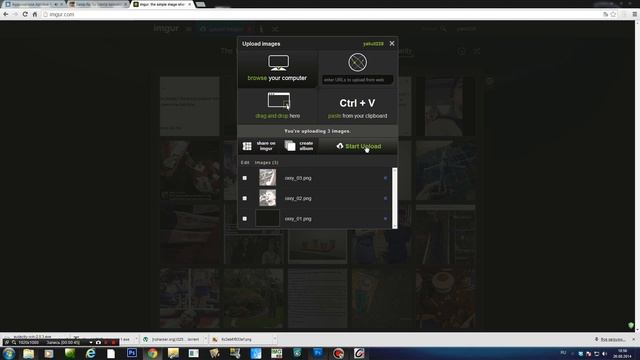Open Internet Explorer from the taskbar
The height and width of the screenshot is (360, 640).
(90, 353)
